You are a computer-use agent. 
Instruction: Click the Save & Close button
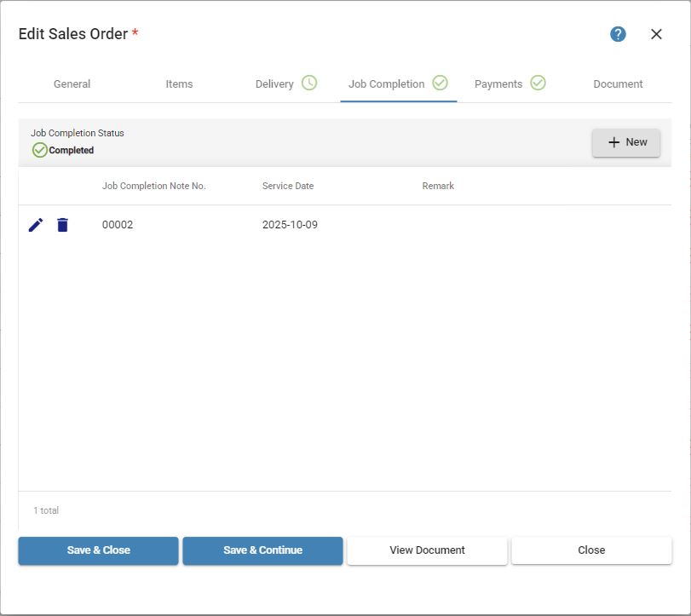click(98, 550)
